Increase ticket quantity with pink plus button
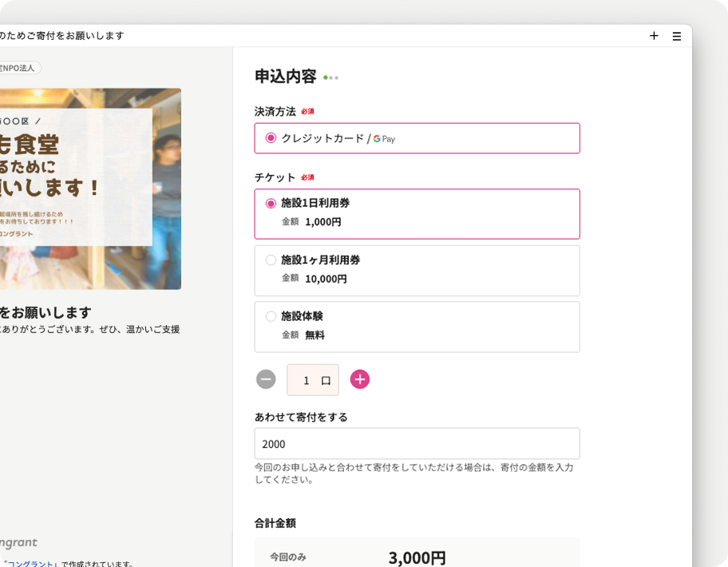This screenshot has height=567, width=728. (x=360, y=379)
